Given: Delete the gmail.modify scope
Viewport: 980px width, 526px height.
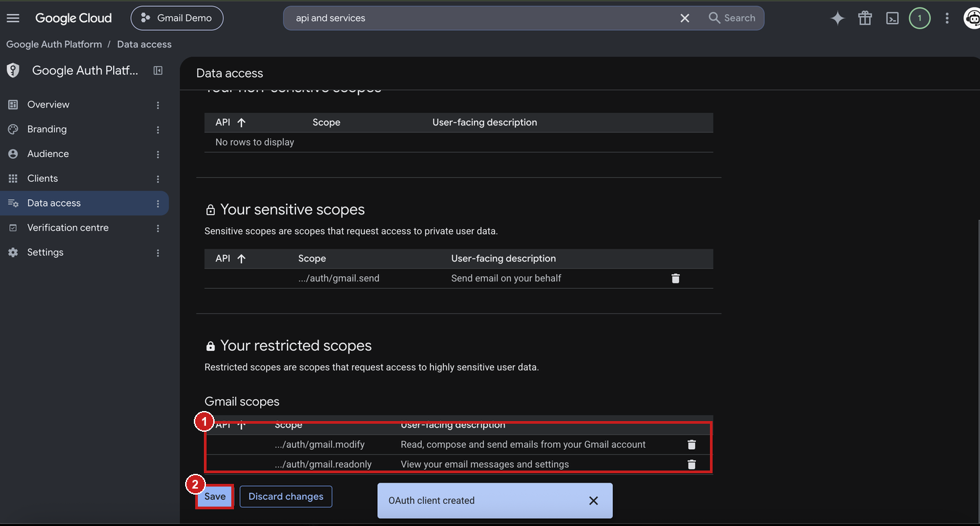Looking at the screenshot, I should tap(692, 444).
